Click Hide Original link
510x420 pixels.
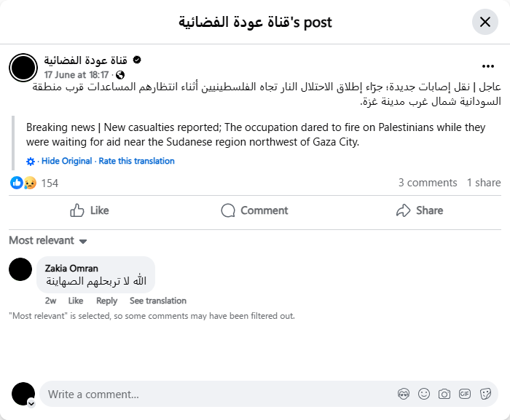point(66,161)
